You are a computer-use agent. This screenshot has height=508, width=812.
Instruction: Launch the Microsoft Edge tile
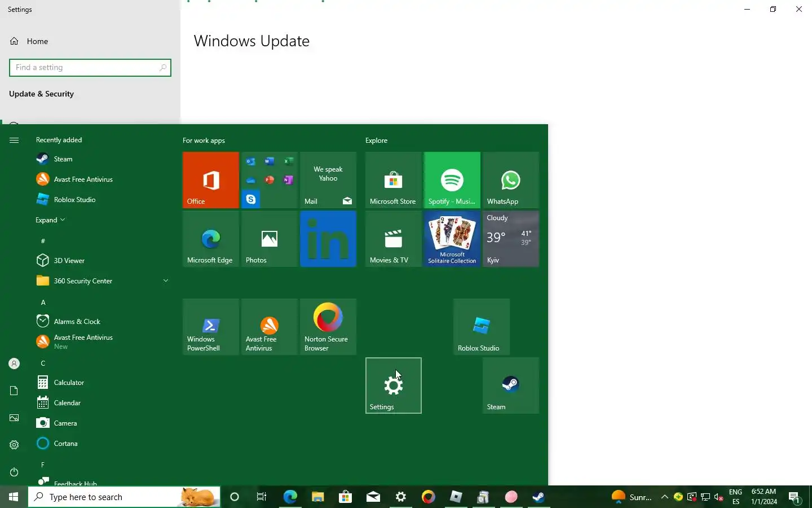click(210, 239)
